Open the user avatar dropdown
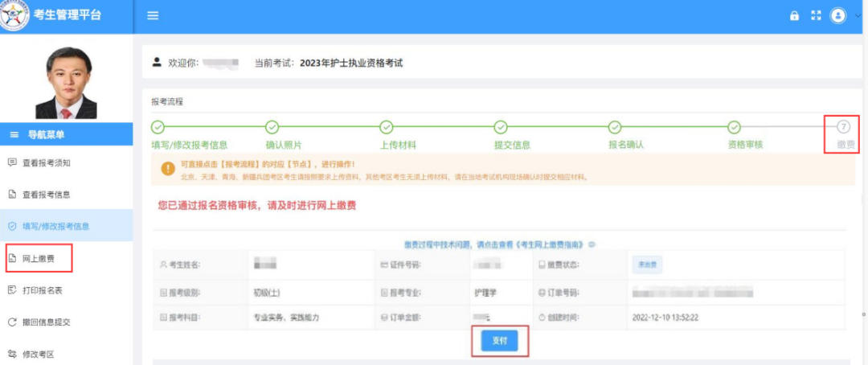 click(x=839, y=16)
